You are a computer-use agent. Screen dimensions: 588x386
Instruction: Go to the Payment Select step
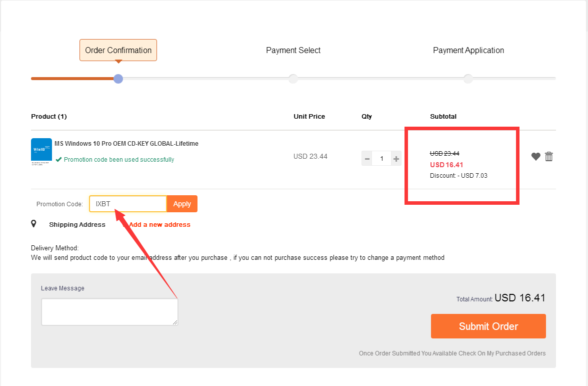(293, 50)
